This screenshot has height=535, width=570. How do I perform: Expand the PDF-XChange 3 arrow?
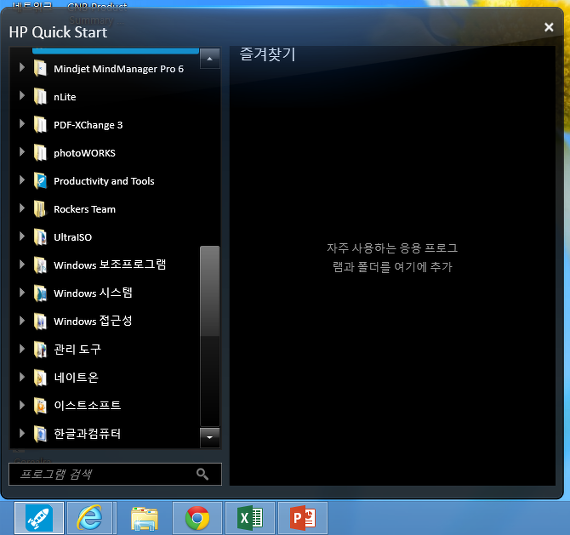[22, 124]
